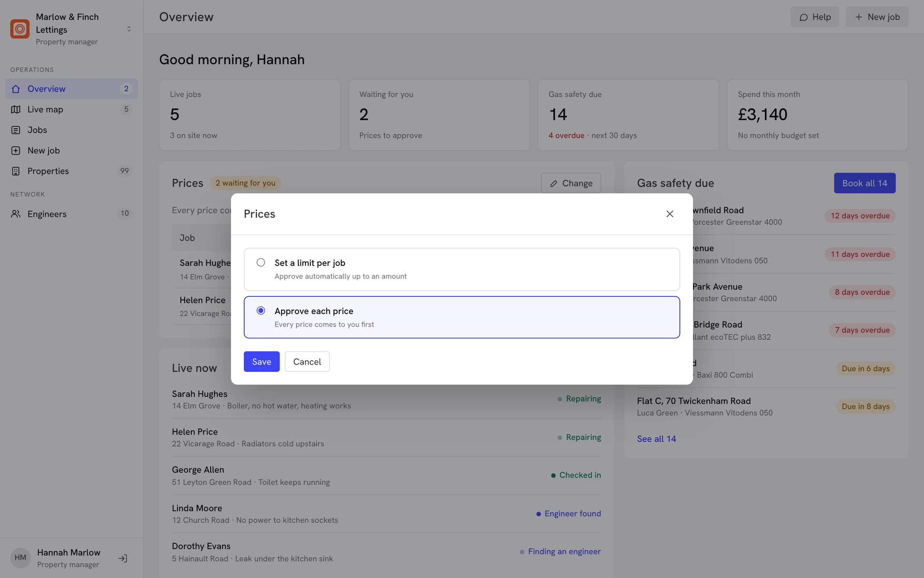Click the Jobs list icon in the sidebar
924x578 pixels.
click(16, 130)
